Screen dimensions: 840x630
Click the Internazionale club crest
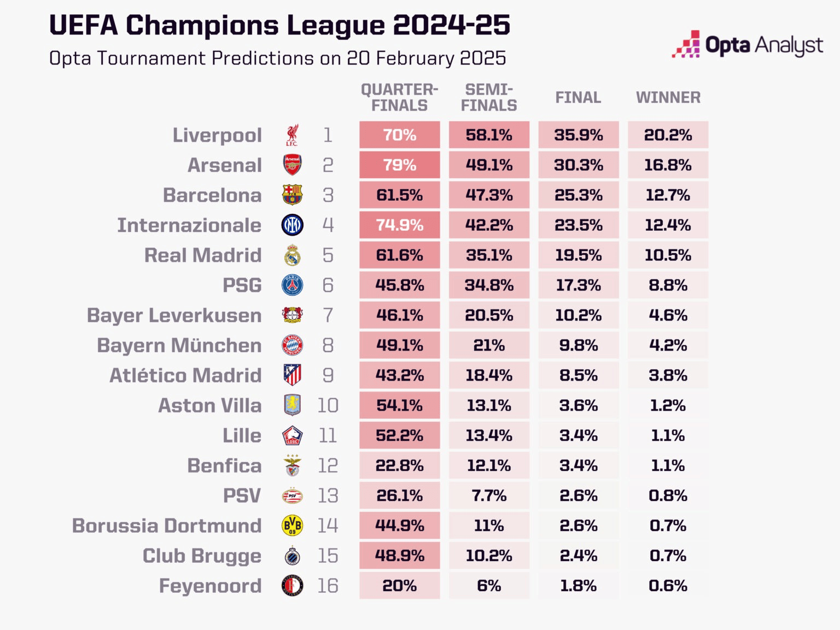click(292, 225)
